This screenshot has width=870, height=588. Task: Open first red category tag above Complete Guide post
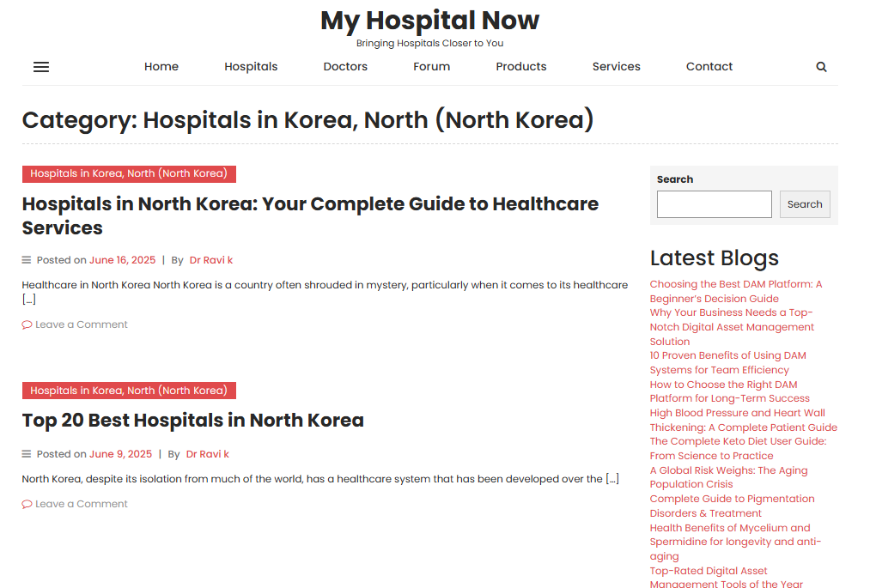point(129,173)
